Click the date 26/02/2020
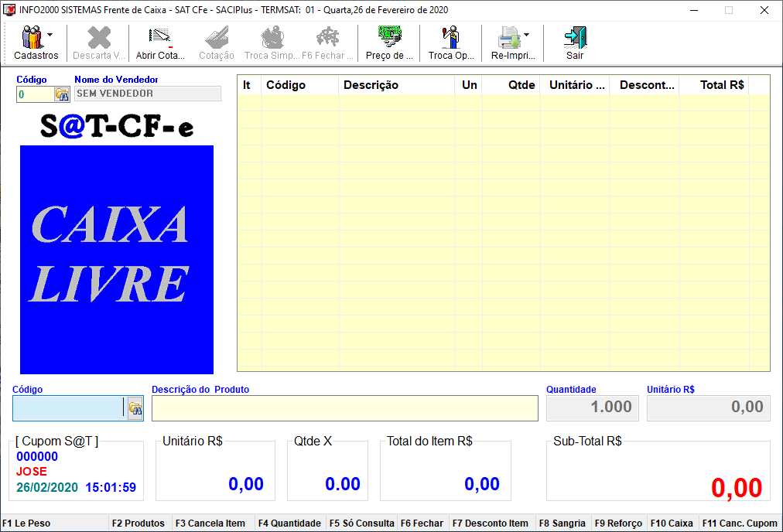Screen dimensions: 783x532 (47, 488)
